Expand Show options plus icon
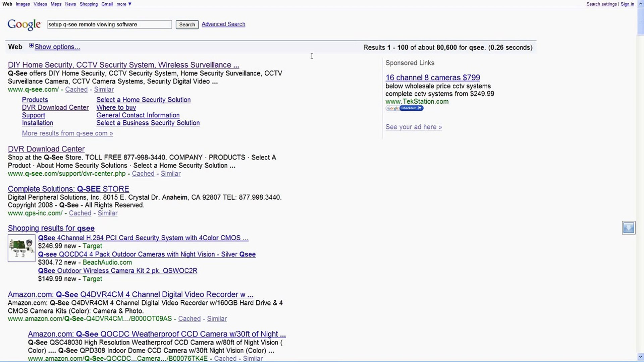This screenshot has width=644, height=362. point(31,46)
